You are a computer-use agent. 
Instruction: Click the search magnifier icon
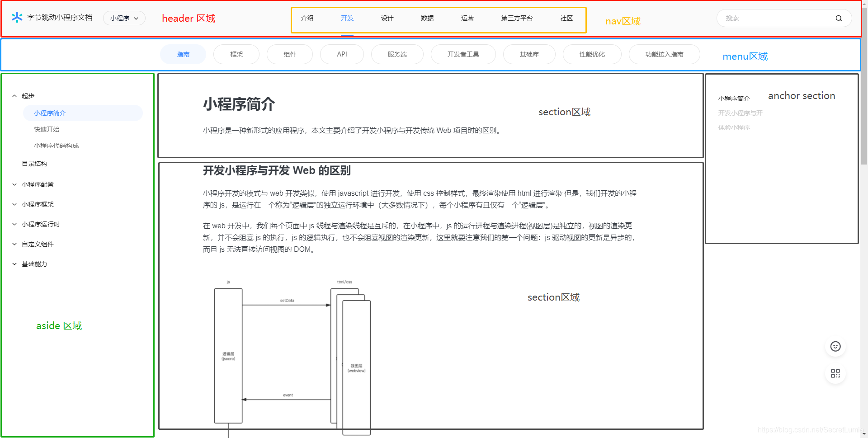pyautogui.click(x=839, y=19)
